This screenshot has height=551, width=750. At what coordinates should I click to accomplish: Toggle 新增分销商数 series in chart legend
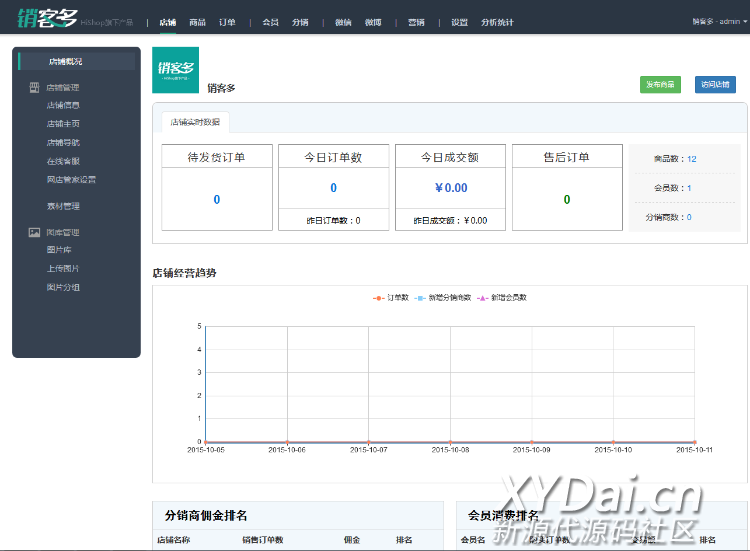(x=442, y=298)
